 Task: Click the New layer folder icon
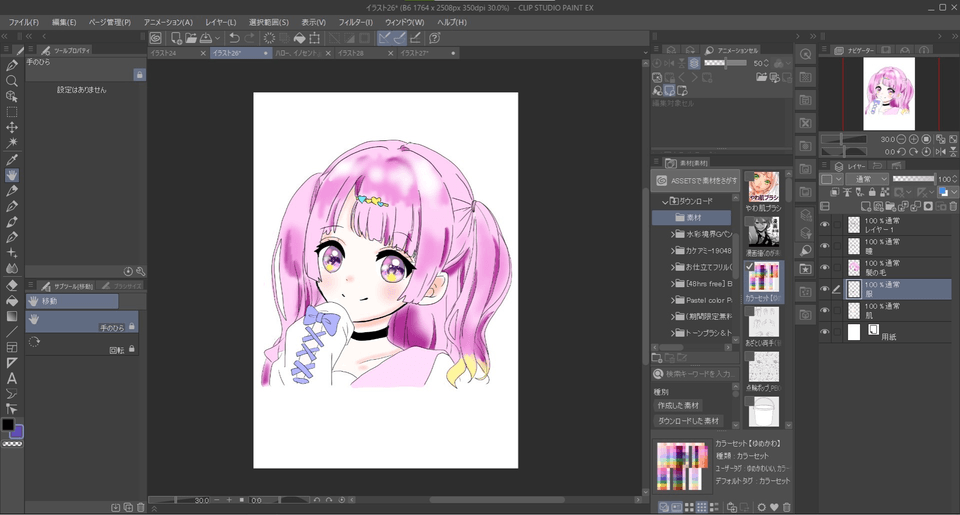pyautogui.click(x=889, y=207)
